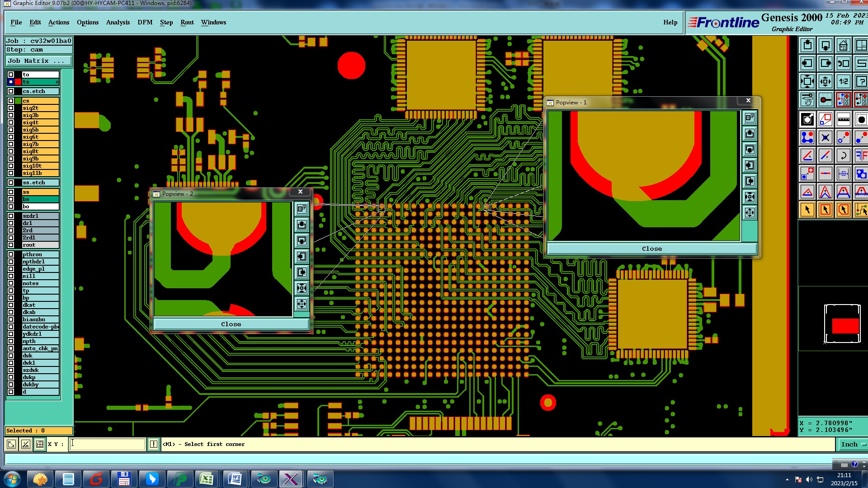Click the red color swatch of ts layer
The width and height of the screenshot is (868, 488).
tap(18, 82)
